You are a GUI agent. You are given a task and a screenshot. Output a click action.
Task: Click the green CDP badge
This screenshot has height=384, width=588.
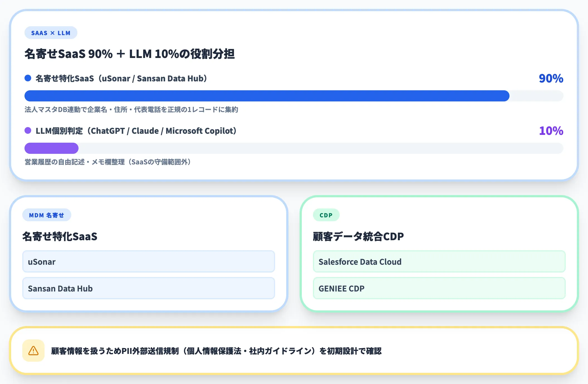click(326, 215)
